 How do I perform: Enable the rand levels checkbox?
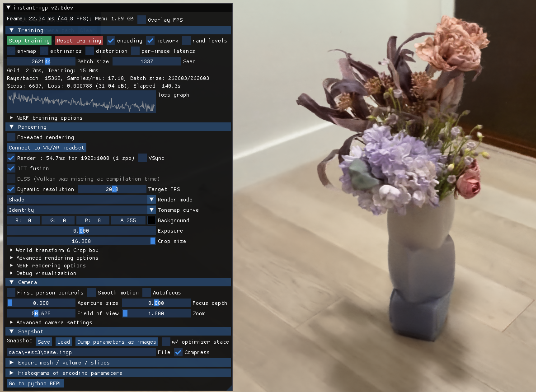click(x=186, y=41)
